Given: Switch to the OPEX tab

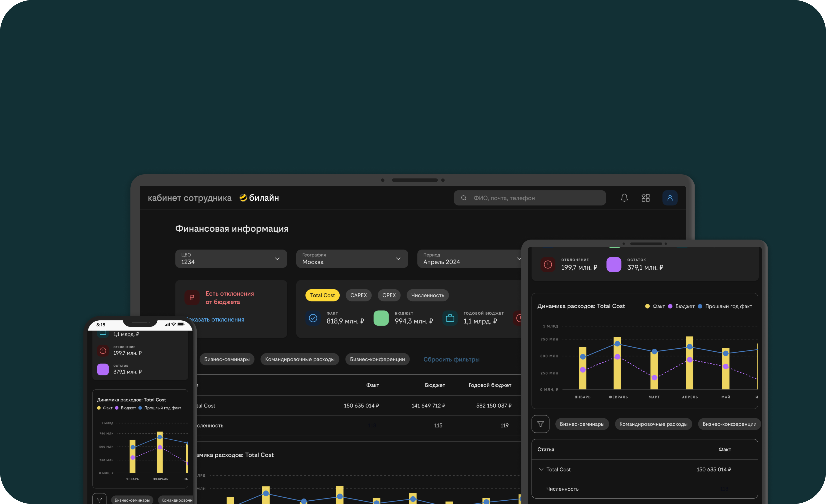Looking at the screenshot, I should pos(389,295).
